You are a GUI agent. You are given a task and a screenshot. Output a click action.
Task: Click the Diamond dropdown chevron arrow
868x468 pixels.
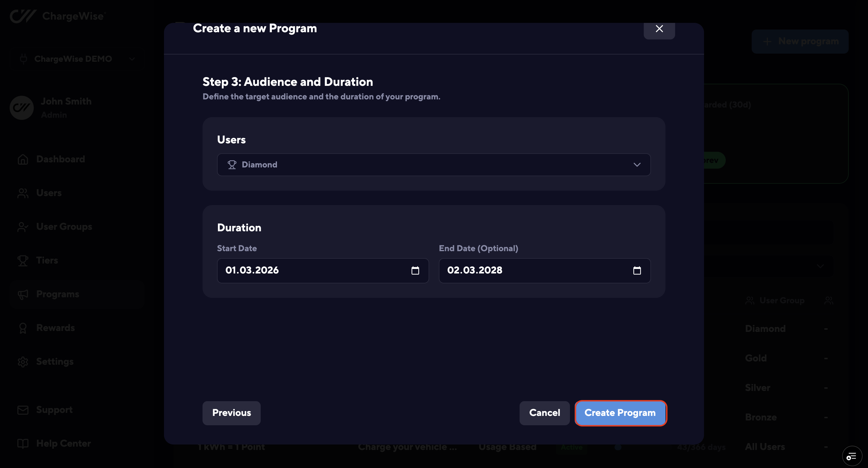637,165
